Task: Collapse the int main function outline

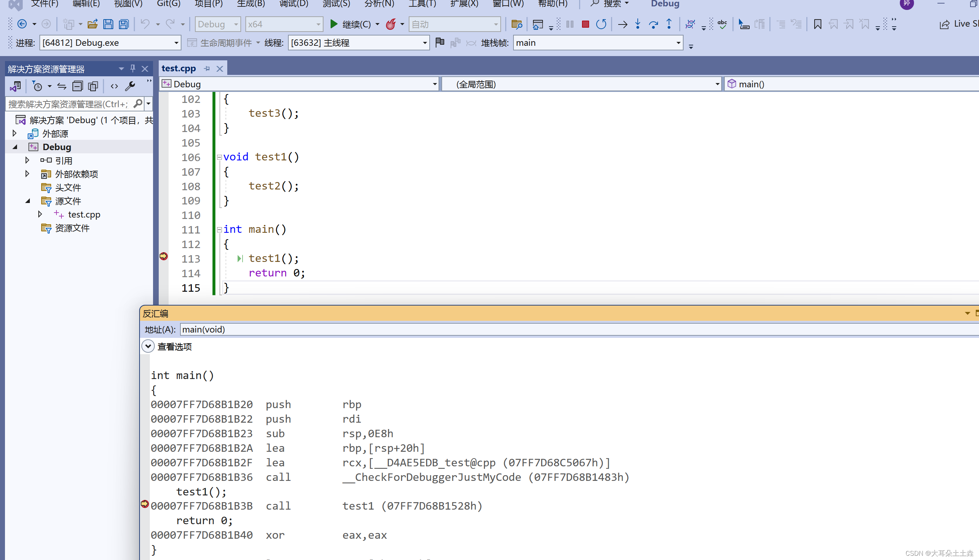Action: [219, 230]
